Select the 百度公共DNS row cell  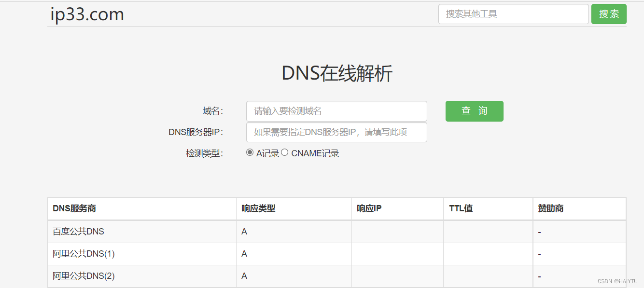click(142, 232)
